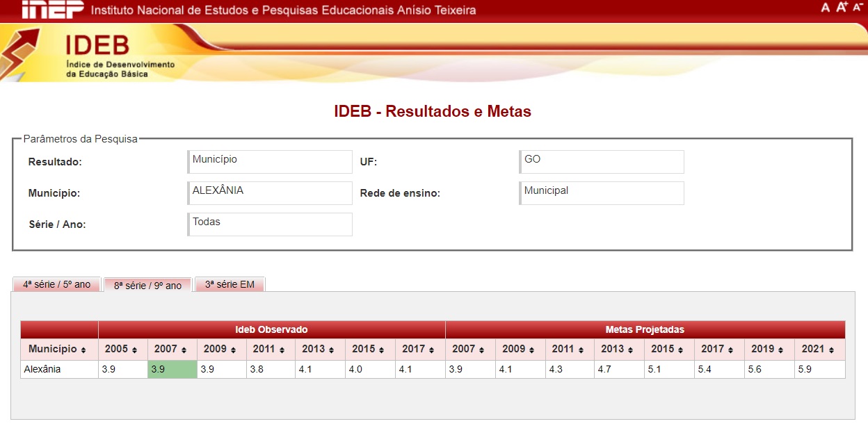
Task: Select the 8ª série / 9º ano tab
Action: pyautogui.click(x=147, y=285)
